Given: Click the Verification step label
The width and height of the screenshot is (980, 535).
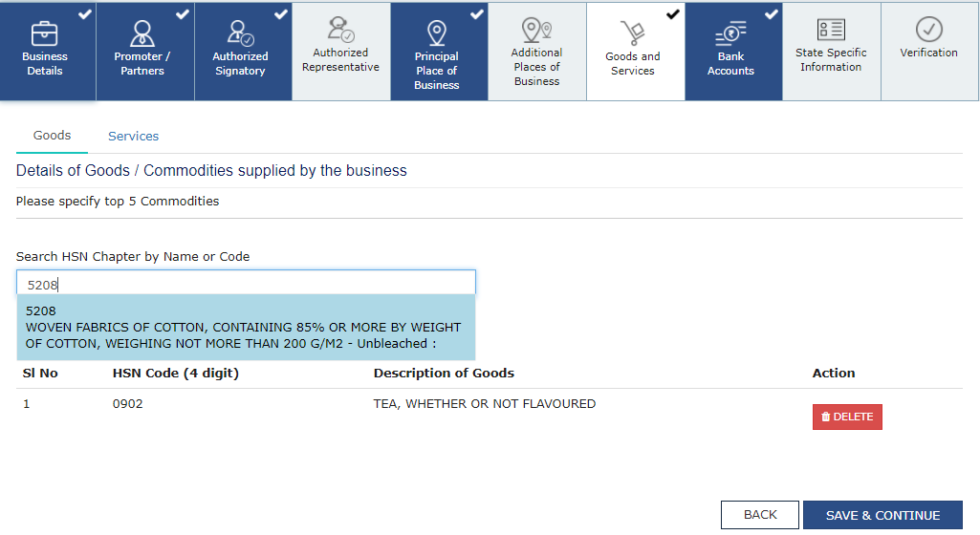Looking at the screenshot, I should tap(928, 53).
